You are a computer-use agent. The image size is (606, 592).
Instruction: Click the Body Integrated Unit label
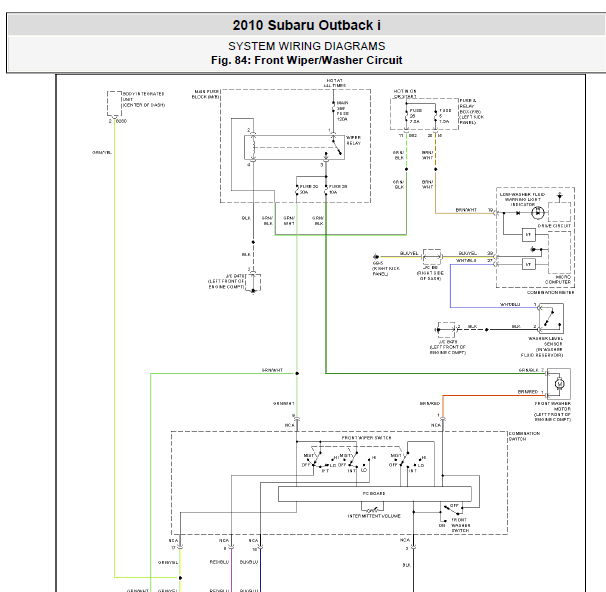pyautogui.click(x=144, y=99)
